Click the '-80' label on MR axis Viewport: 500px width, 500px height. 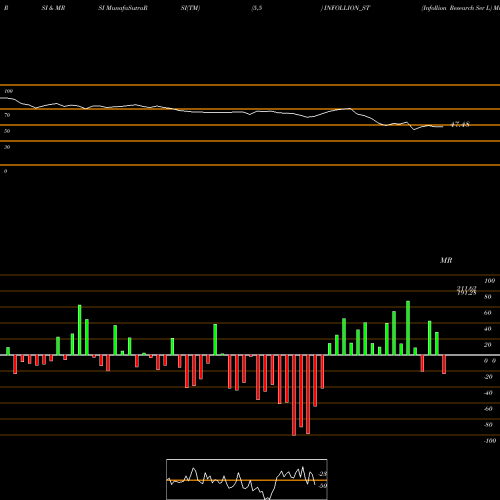(x=488, y=425)
